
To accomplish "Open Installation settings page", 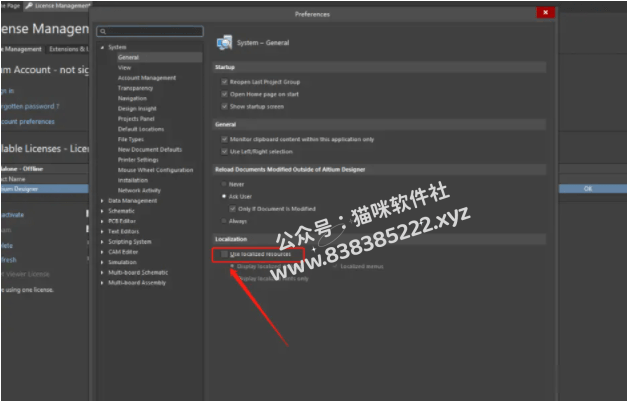I will click(133, 180).
